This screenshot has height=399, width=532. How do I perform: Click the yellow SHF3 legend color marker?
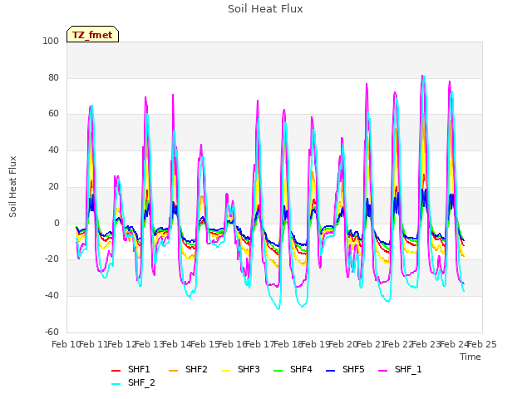pyautogui.click(x=225, y=371)
